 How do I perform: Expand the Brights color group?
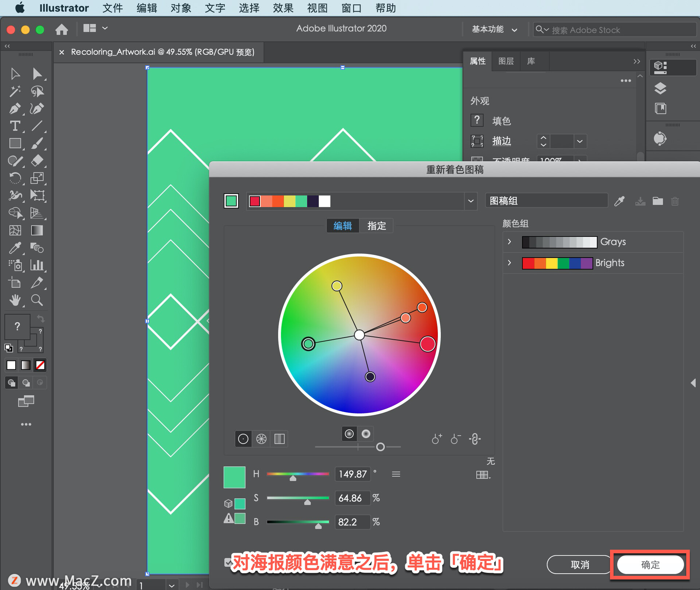tap(509, 263)
